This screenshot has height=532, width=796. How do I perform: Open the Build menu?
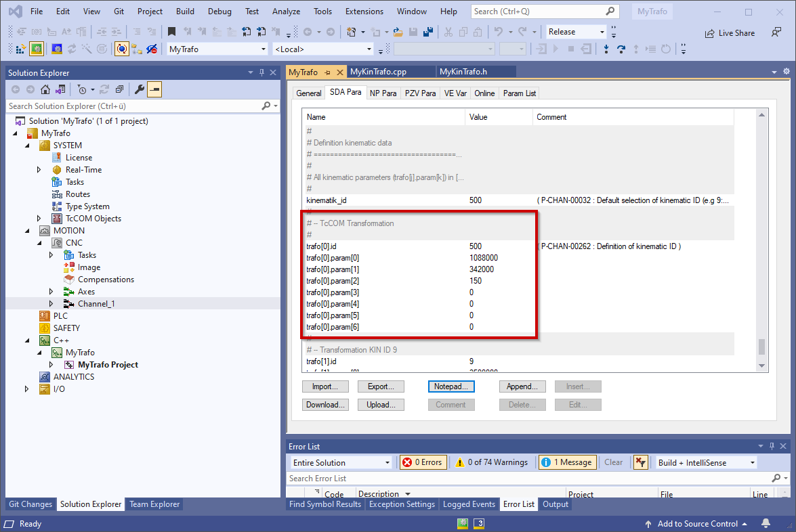(x=185, y=11)
